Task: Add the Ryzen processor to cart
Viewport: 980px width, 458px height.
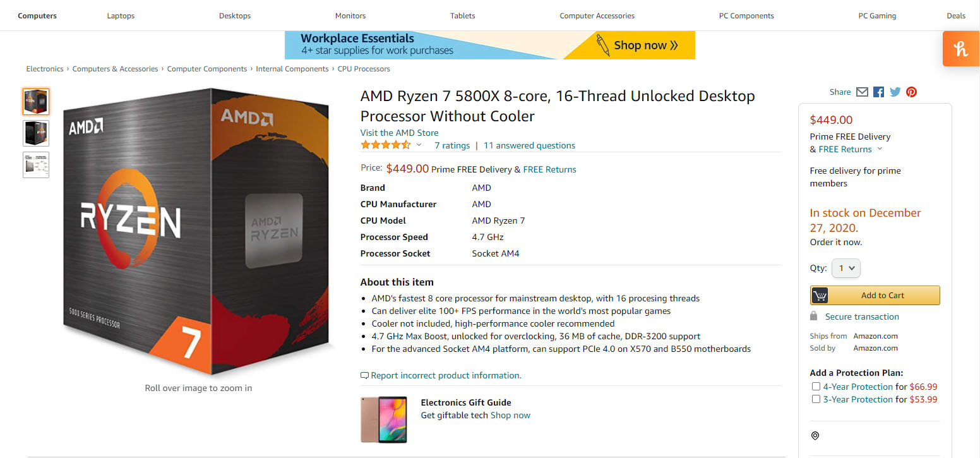Action: 875,295
